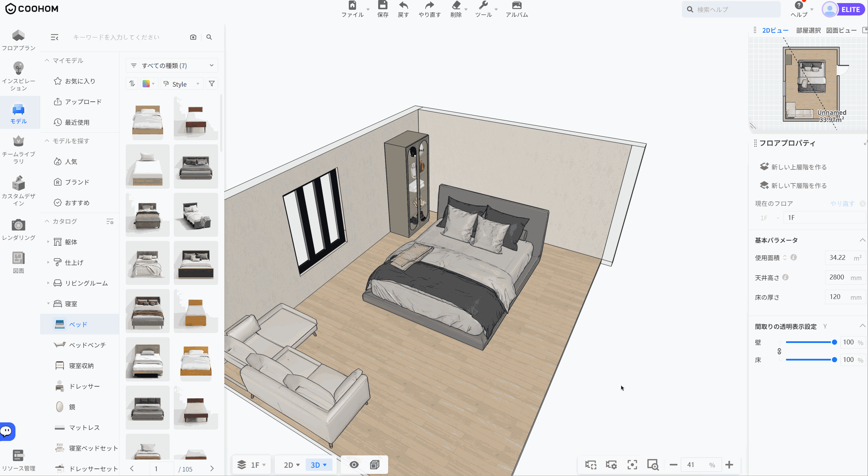Open リソース管理 resource manager

tap(19, 461)
